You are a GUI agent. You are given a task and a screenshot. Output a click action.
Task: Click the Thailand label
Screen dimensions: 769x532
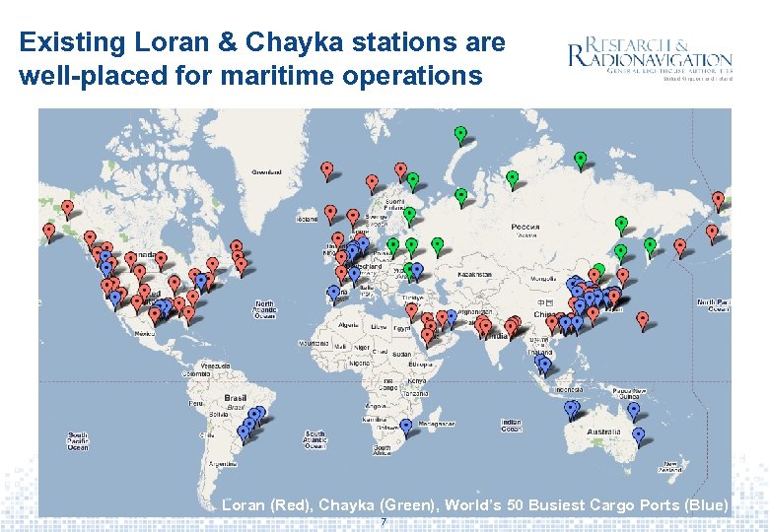[x=539, y=353]
